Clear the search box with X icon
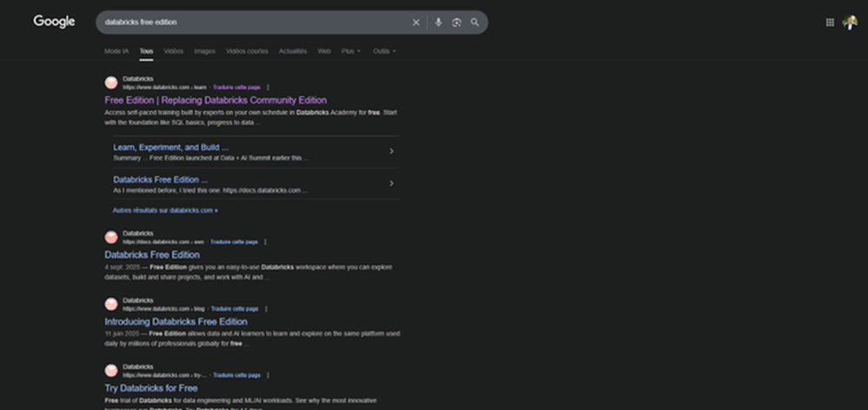Image resolution: width=868 pixels, height=410 pixels. (x=415, y=23)
